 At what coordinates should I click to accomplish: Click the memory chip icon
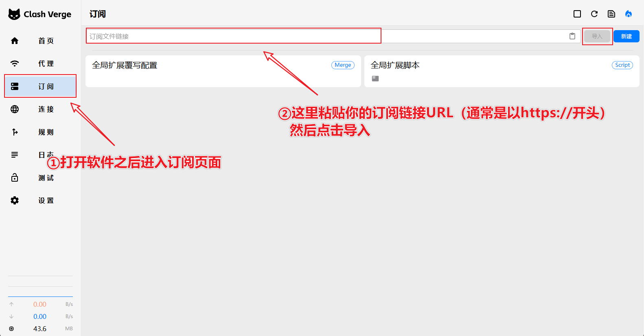tap(11, 329)
